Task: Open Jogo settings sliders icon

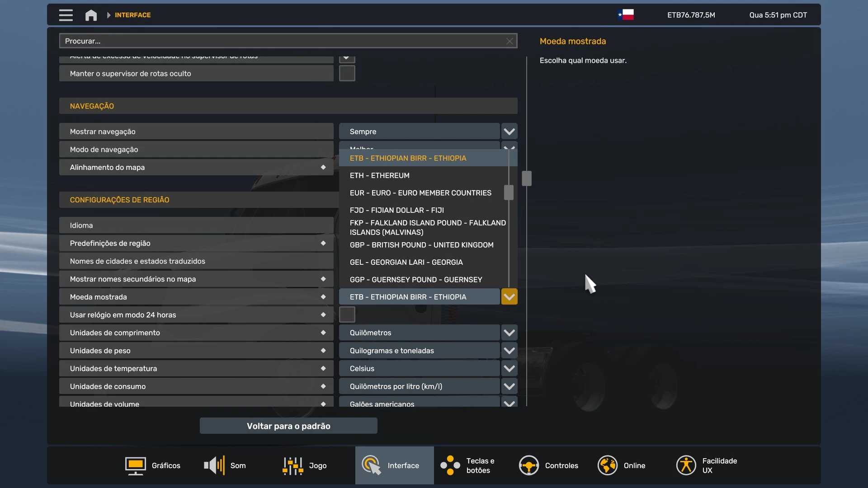Action: point(292,465)
